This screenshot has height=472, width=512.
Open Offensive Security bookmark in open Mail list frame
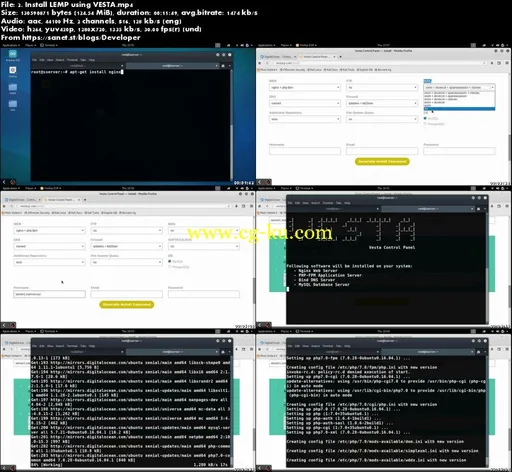click(292, 70)
